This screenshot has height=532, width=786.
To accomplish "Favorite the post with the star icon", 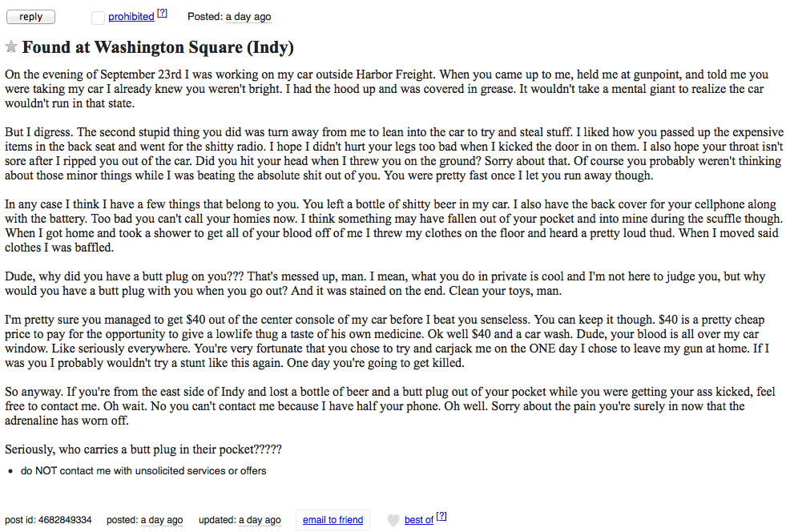I will [x=11, y=46].
